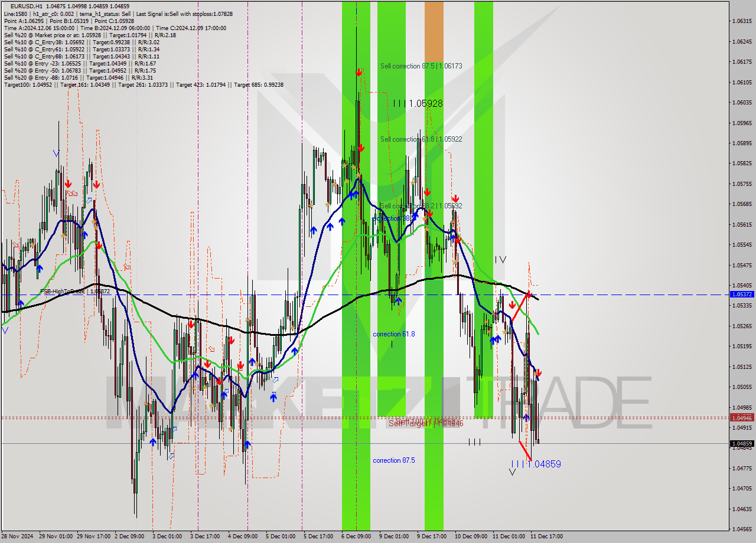Click the '4 Dec 09:00' time axis label
The image size is (756, 543).
[x=243, y=537]
